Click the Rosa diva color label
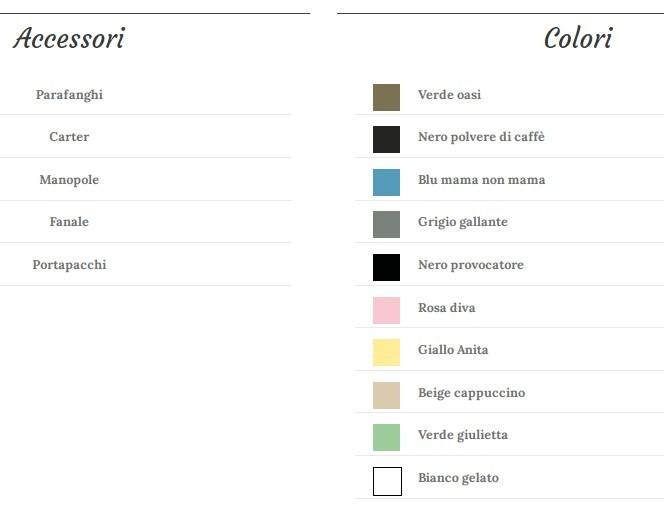664x510 pixels. [x=446, y=308]
